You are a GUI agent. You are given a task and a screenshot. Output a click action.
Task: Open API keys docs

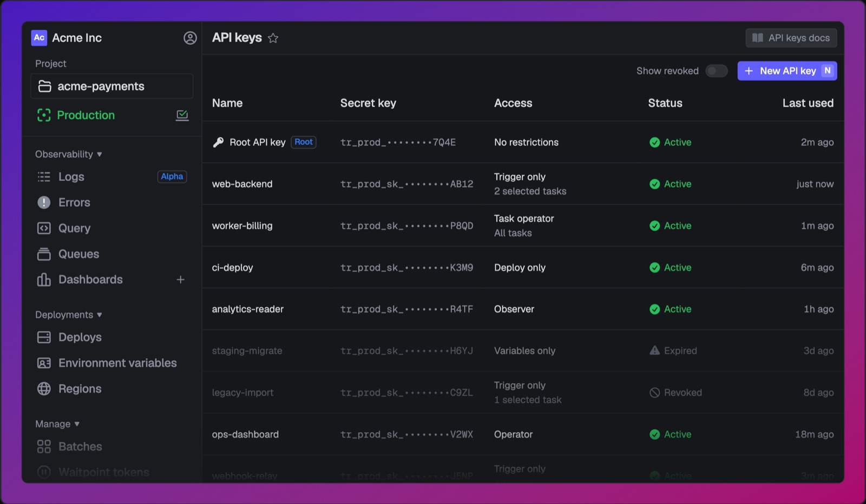pyautogui.click(x=791, y=38)
